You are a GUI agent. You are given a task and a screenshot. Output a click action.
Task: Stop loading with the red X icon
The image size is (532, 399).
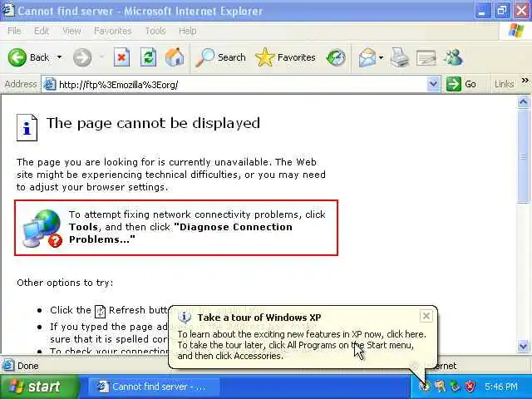coord(121,57)
